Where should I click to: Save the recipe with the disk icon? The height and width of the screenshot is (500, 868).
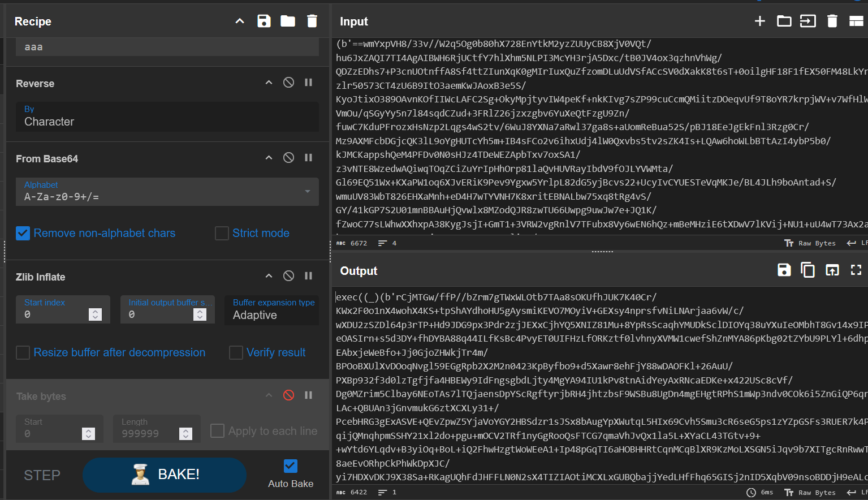click(x=264, y=21)
